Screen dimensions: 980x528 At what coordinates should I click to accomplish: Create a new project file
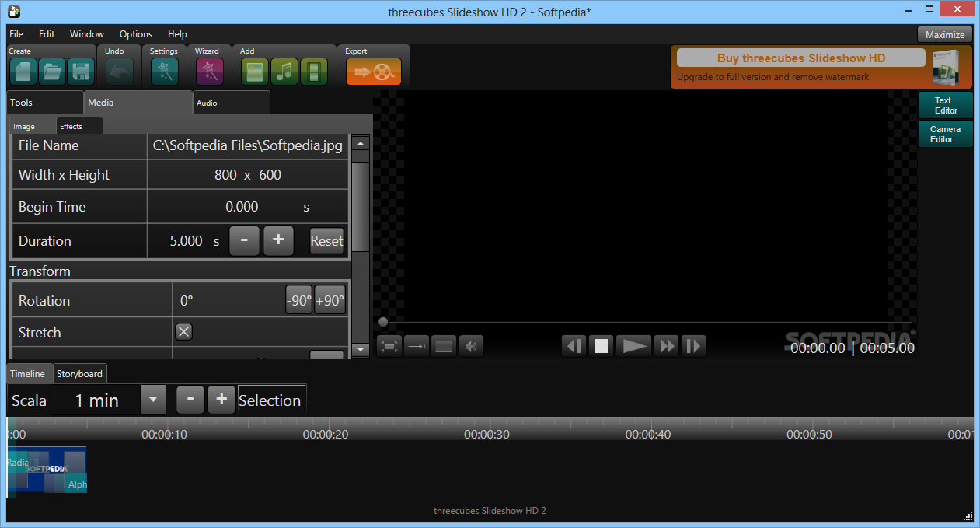(x=22, y=72)
